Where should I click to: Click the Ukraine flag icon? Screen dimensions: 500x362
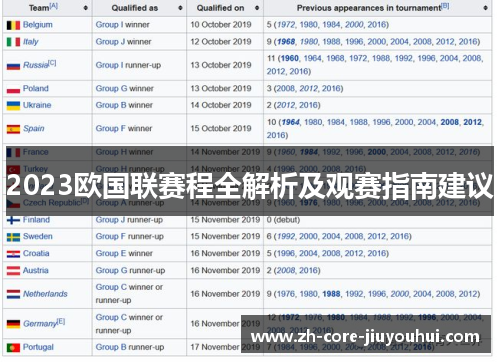13,106
